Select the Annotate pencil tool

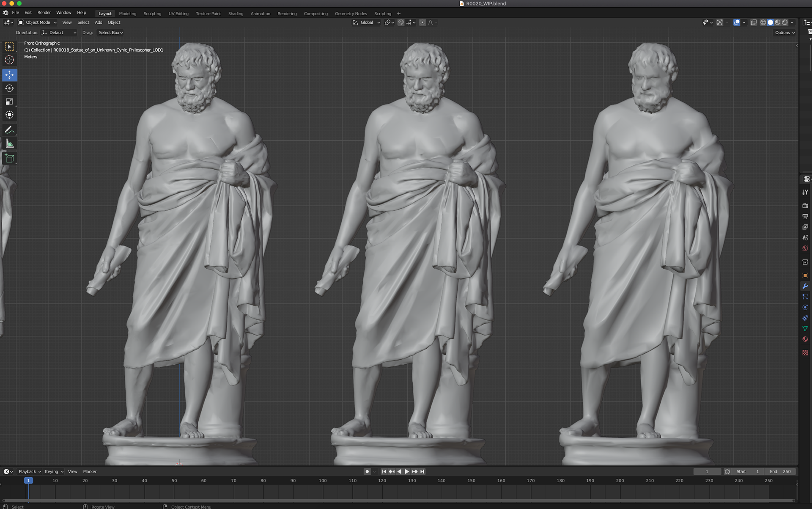9,130
